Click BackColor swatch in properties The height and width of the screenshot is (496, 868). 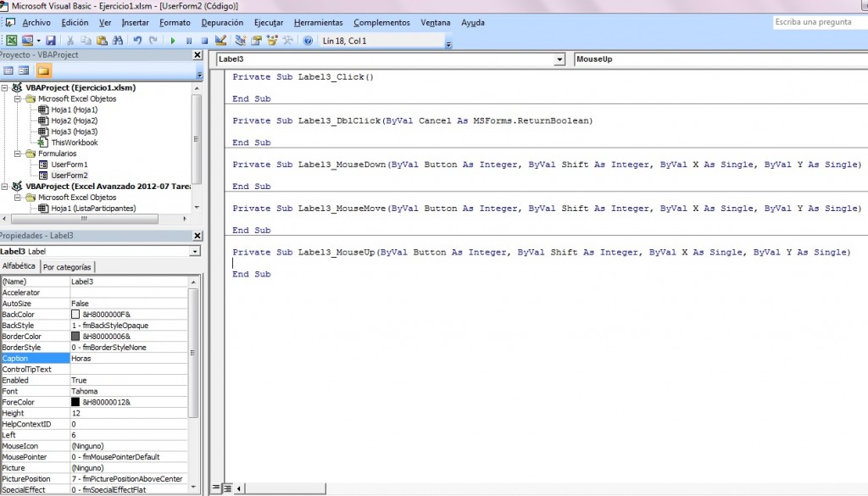coord(75,315)
